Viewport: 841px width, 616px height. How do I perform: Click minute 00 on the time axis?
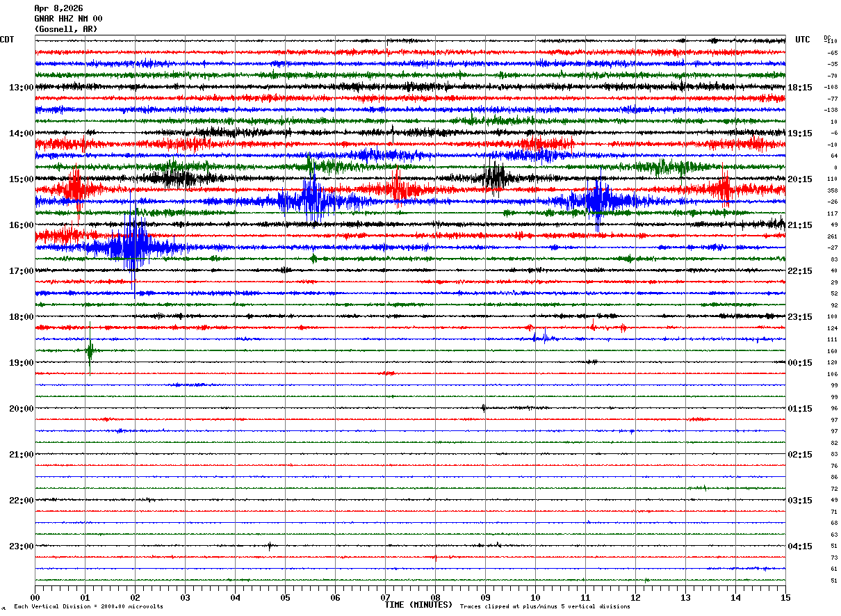pos(35,597)
